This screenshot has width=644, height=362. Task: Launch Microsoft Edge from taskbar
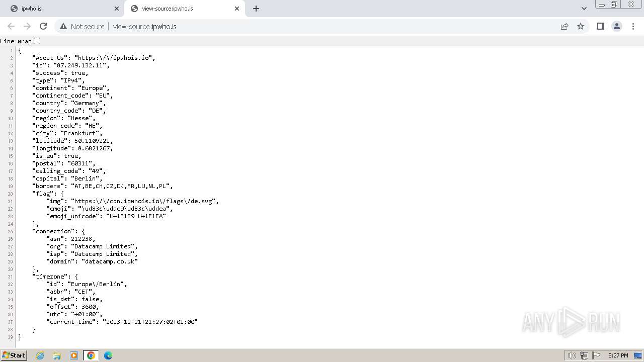click(x=108, y=355)
